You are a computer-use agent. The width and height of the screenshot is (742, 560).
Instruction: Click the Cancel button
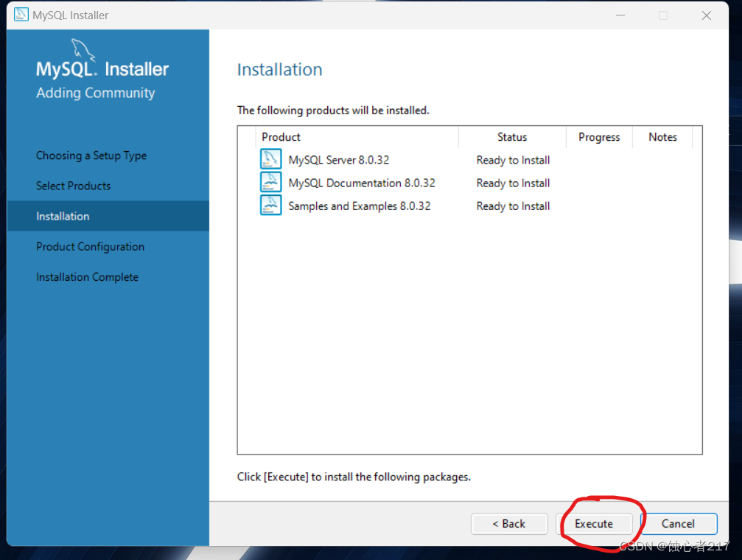[x=679, y=524]
